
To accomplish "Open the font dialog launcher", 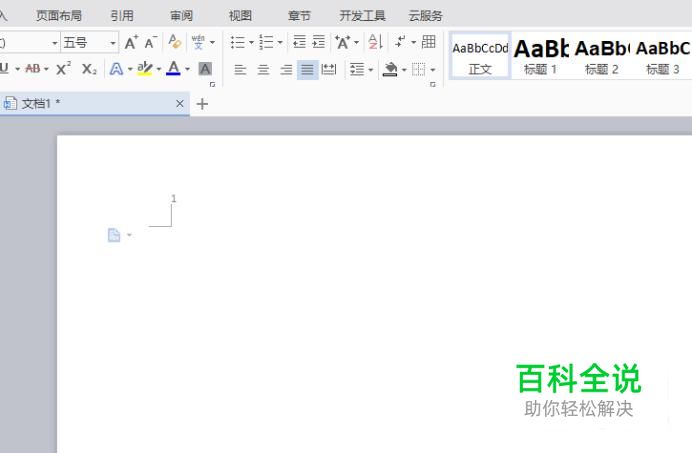I will tap(212, 84).
